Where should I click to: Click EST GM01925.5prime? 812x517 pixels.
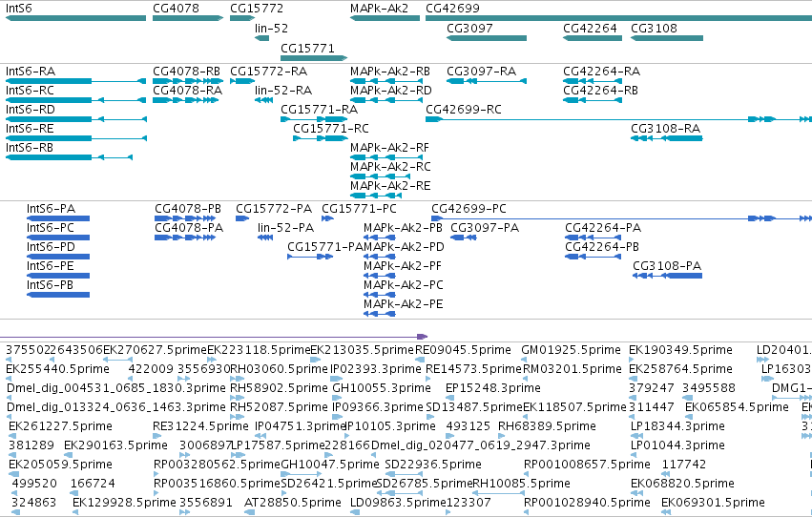click(x=525, y=360)
